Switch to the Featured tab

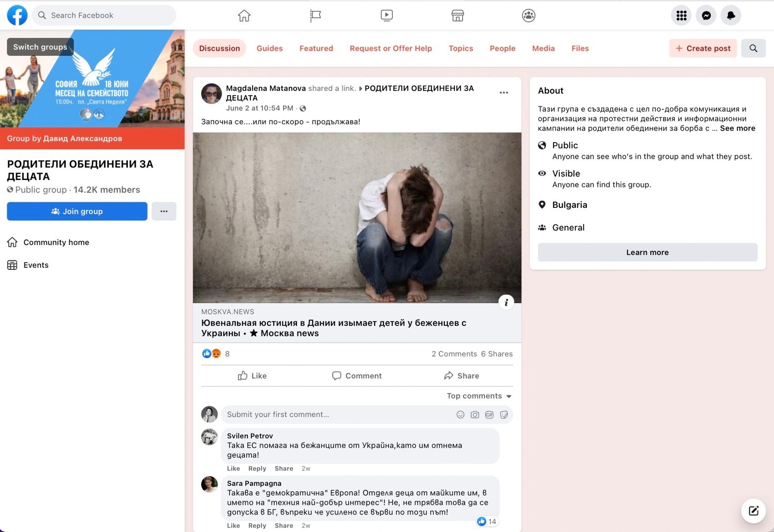(316, 48)
